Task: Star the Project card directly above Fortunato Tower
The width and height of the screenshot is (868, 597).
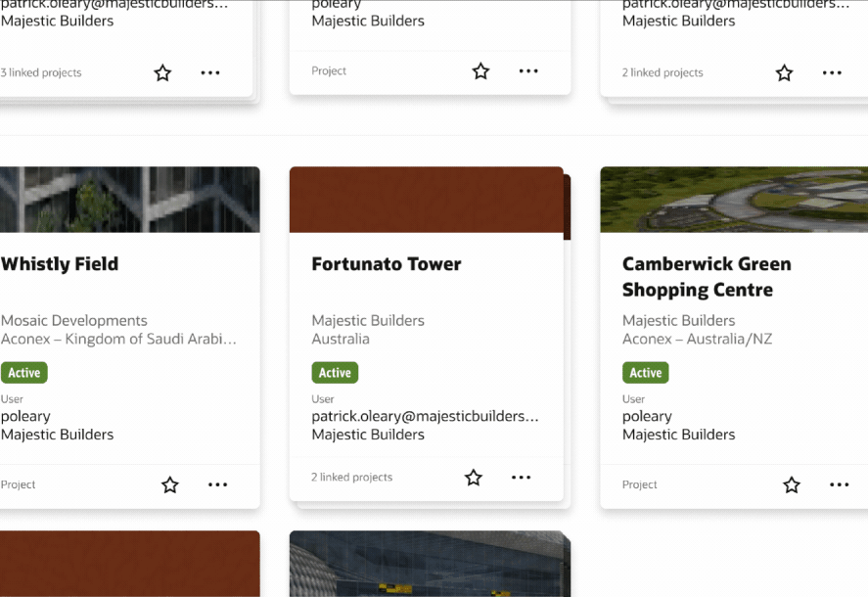Action: pos(481,70)
